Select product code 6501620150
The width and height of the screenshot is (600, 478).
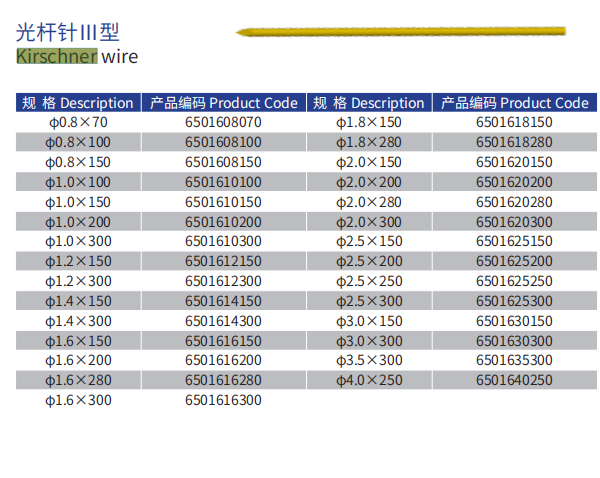514,162
